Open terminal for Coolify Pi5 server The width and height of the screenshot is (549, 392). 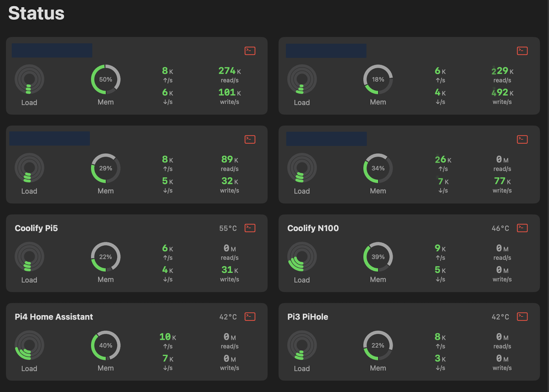pos(250,228)
